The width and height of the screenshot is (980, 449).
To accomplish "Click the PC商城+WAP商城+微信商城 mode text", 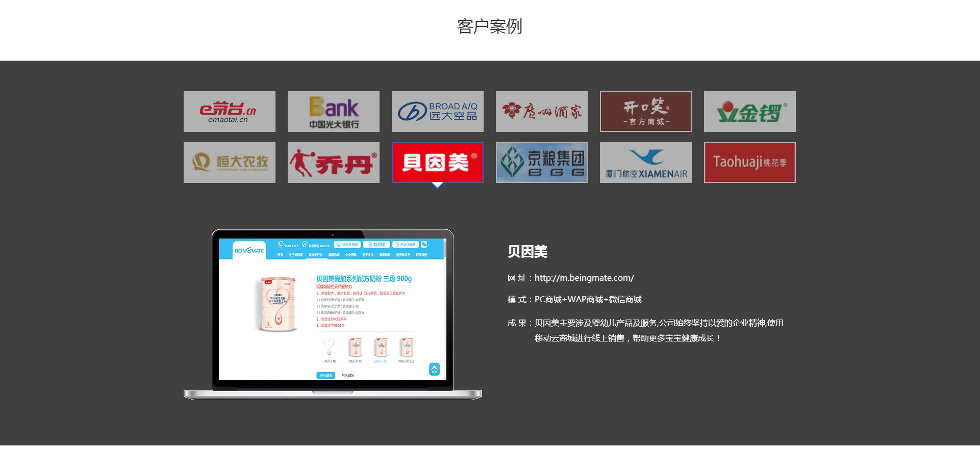I will [588, 299].
